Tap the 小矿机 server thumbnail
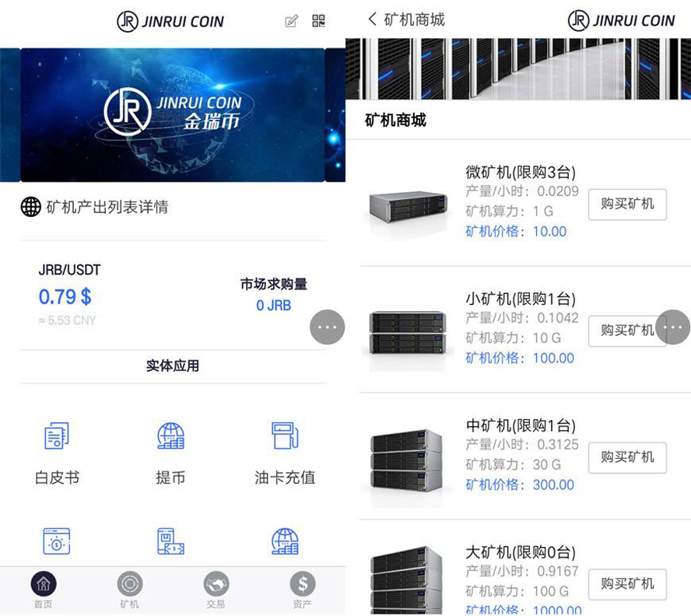 pos(408,333)
